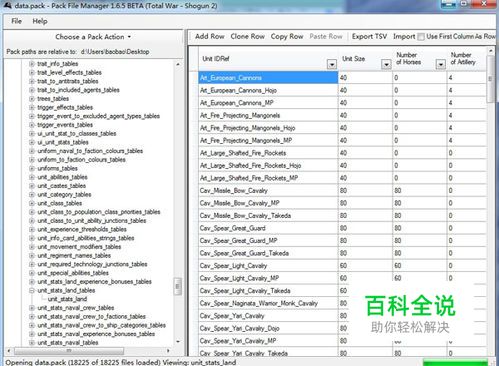Expand the trait_info_tables node
This screenshot has width=499, height=366.
tap(32, 64)
